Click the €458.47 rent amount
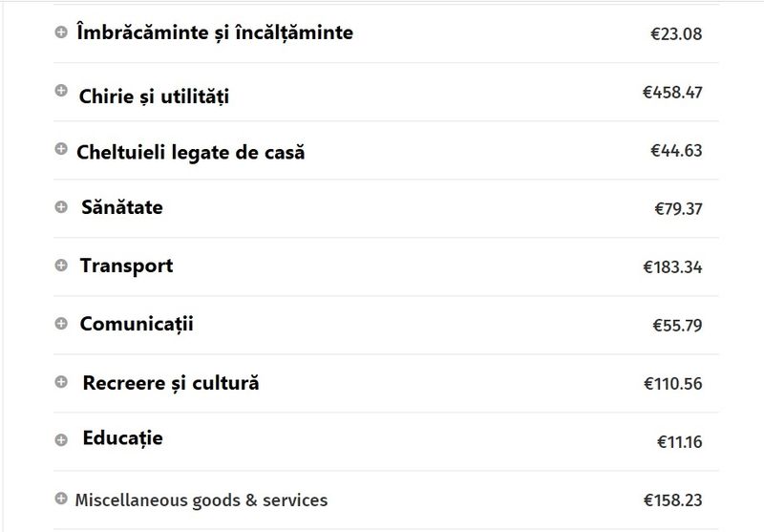 point(672,93)
